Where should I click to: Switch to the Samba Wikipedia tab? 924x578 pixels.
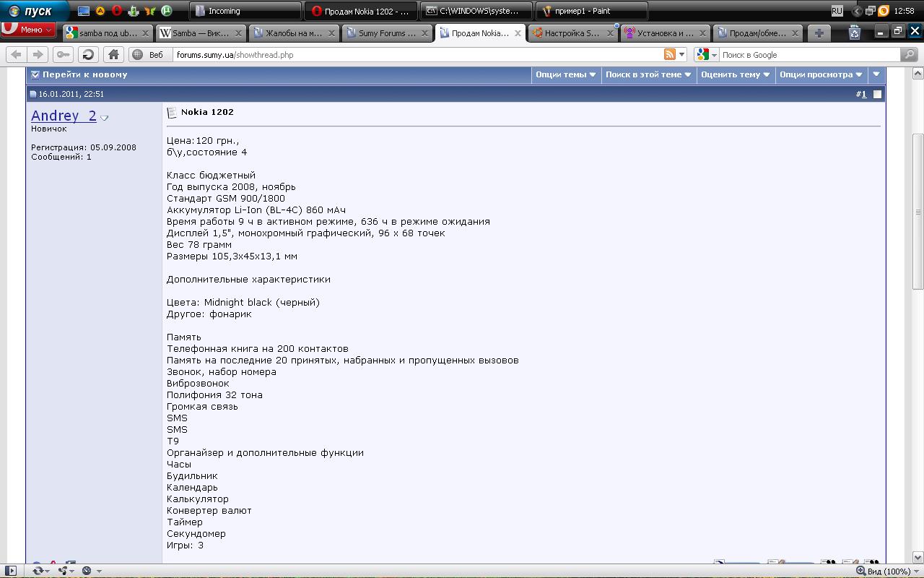[x=196, y=33]
